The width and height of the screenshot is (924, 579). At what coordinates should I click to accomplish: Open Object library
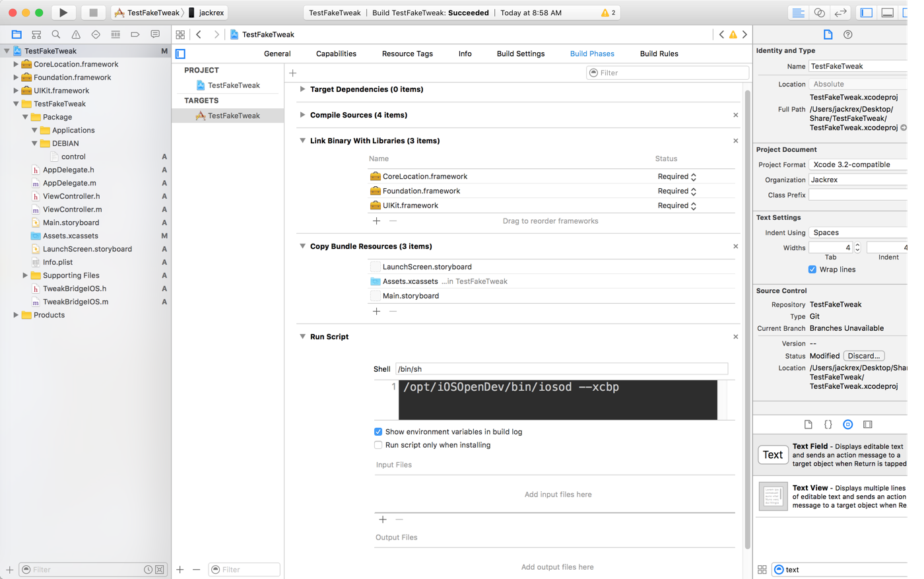(x=848, y=425)
